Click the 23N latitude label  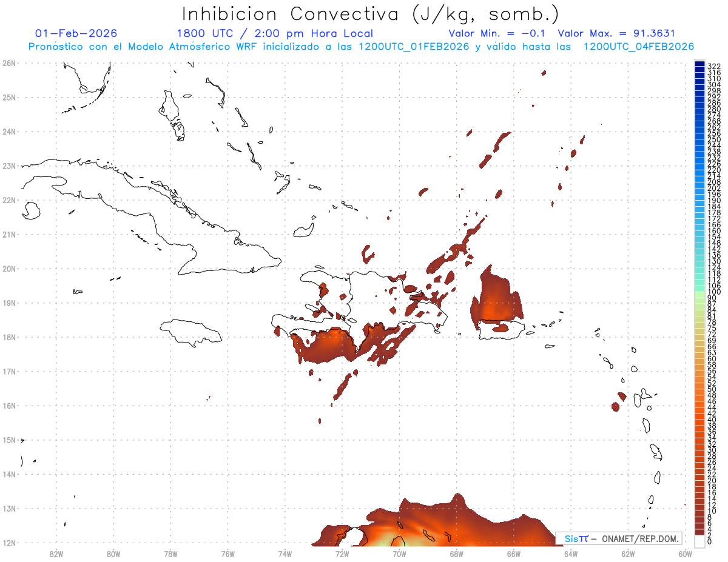pos(8,166)
